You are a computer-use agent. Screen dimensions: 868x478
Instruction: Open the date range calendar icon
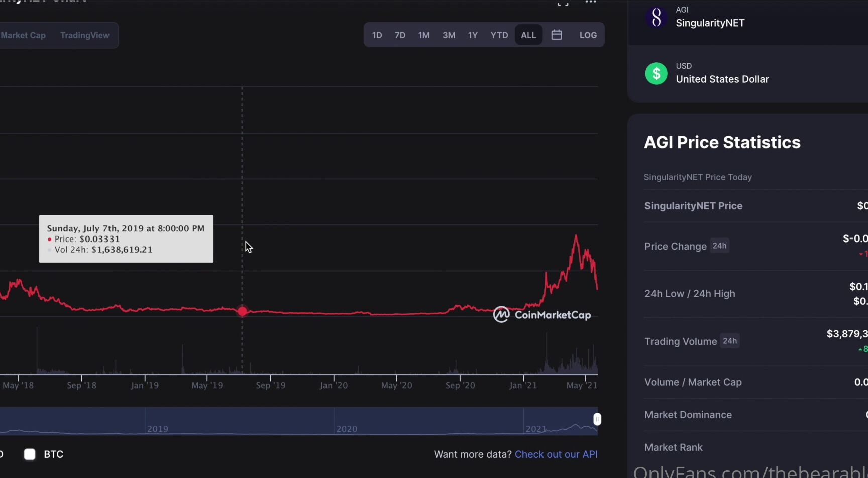point(556,35)
